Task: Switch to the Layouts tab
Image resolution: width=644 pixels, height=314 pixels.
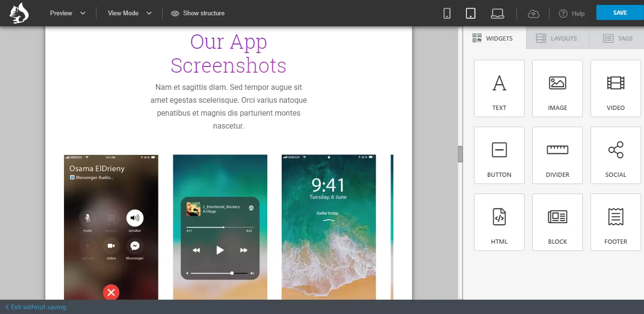Action: [x=557, y=38]
